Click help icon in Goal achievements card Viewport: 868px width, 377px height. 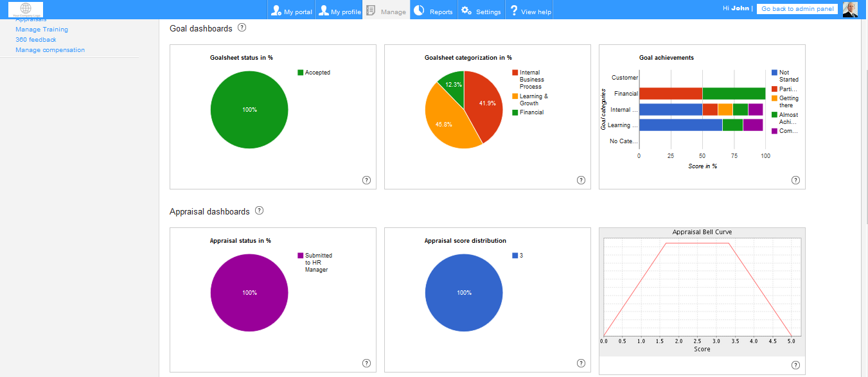[795, 180]
